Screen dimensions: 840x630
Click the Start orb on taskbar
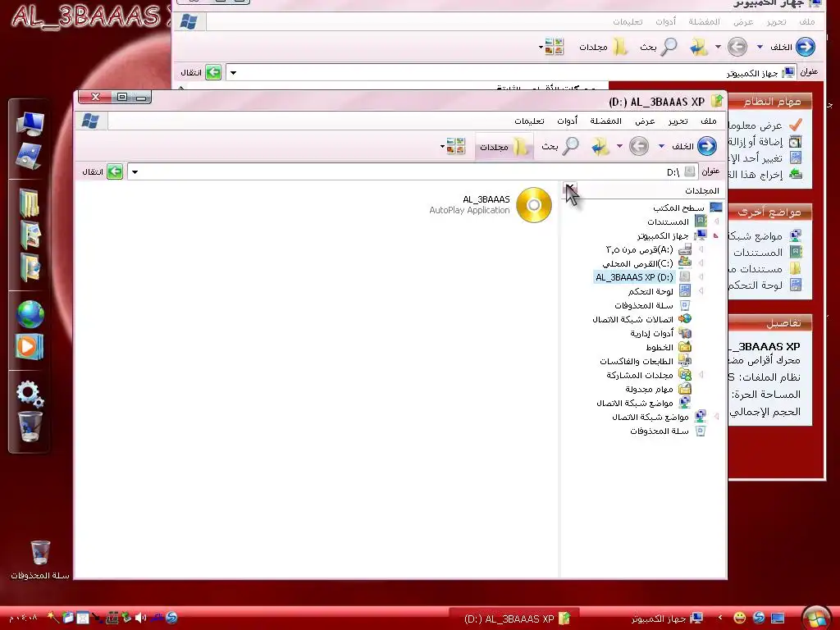pyautogui.click(x=816, y=619)
